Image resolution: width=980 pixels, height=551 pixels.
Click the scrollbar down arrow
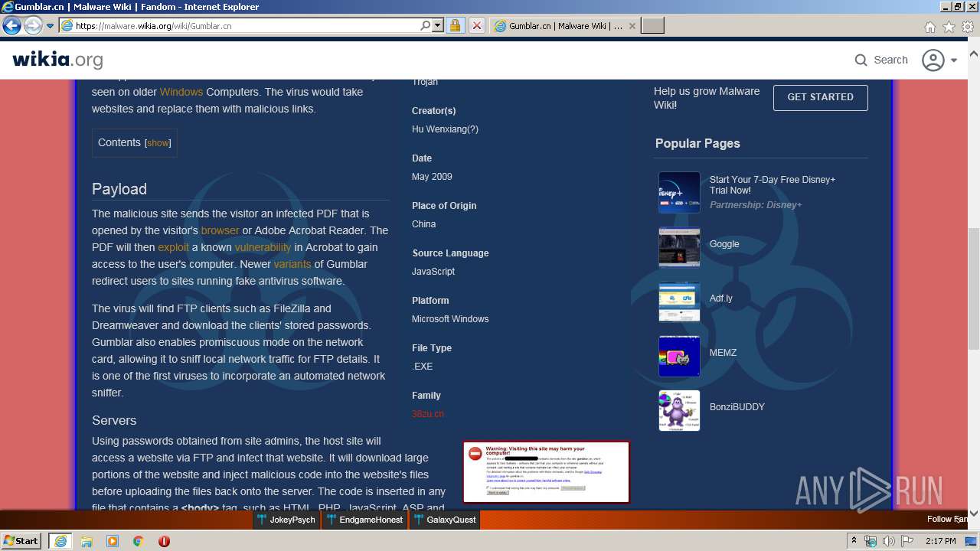(x=974, y=514)
